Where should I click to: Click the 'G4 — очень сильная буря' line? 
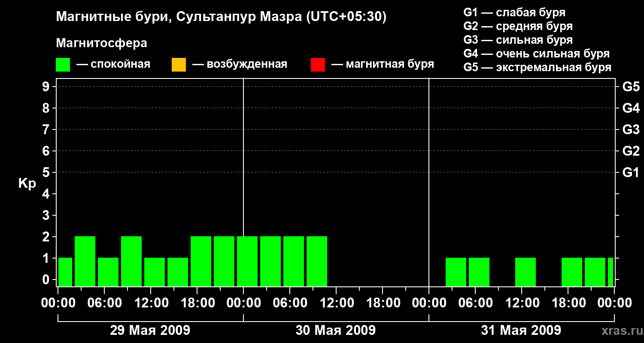pyautogui.click(x=536, y=54)
